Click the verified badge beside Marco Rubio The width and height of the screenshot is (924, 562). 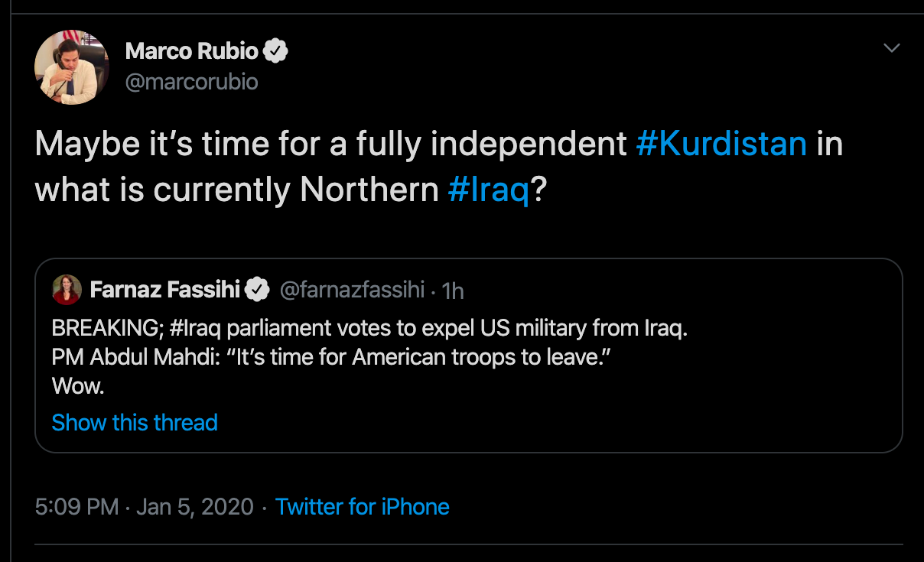coord(275,51)
